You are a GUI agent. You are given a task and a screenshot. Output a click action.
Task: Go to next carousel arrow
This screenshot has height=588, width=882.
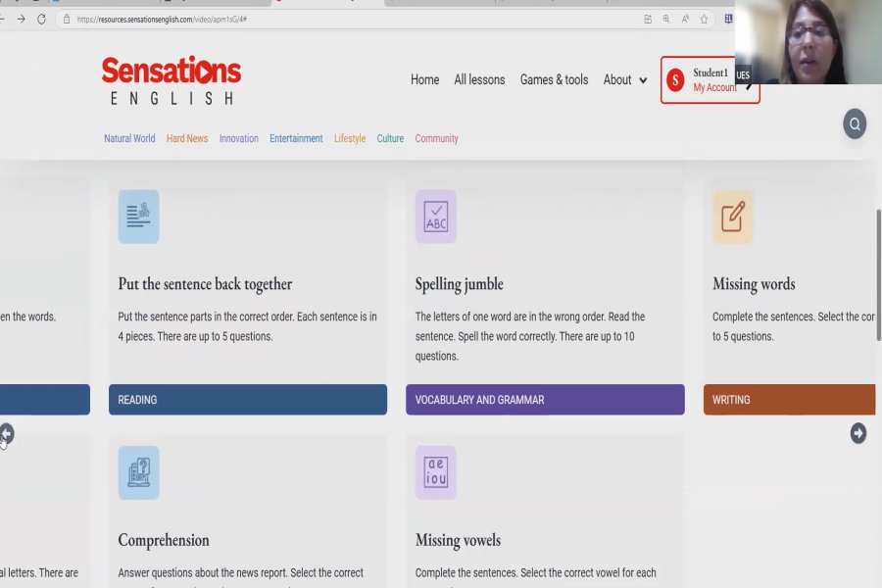click(x=857, y=433)
